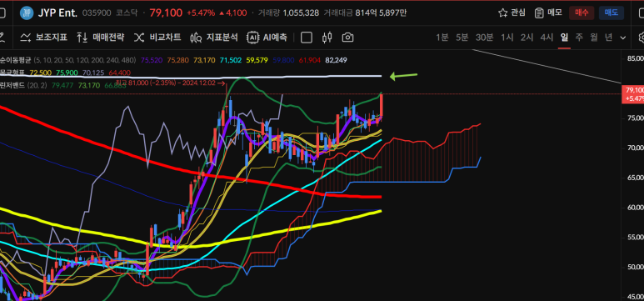Click the 매수 buy button

(582, 13)
